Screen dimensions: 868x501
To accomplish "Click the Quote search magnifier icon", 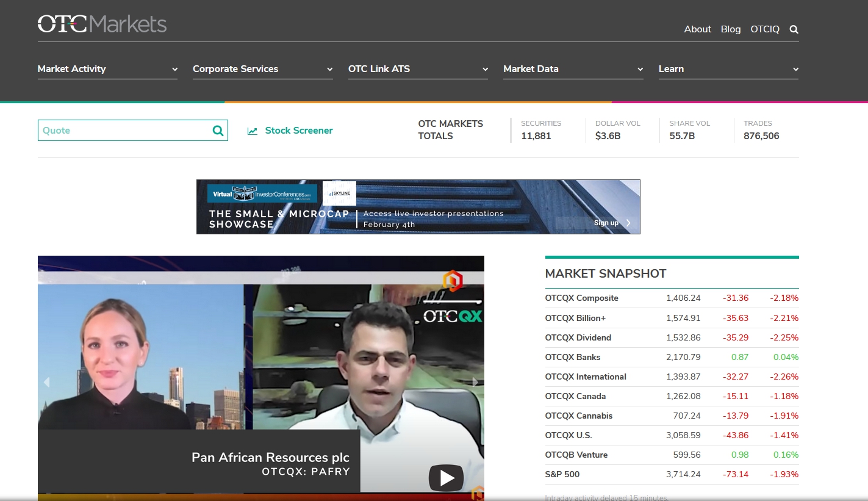I will point(218,130).
